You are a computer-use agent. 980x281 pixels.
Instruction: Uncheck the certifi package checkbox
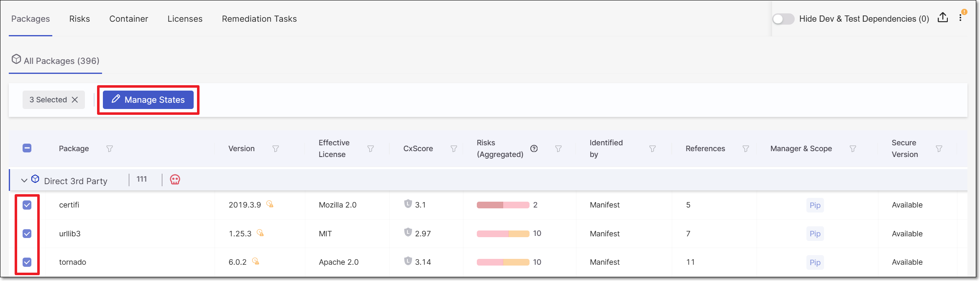pos(27,205)
